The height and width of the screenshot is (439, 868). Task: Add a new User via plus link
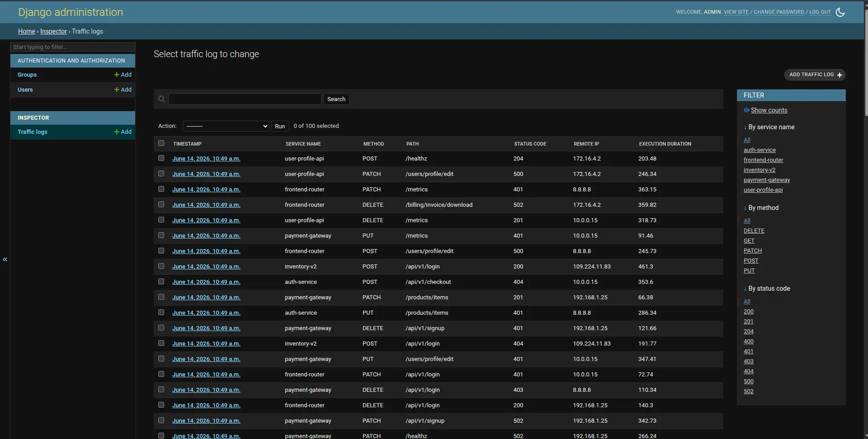123,90
